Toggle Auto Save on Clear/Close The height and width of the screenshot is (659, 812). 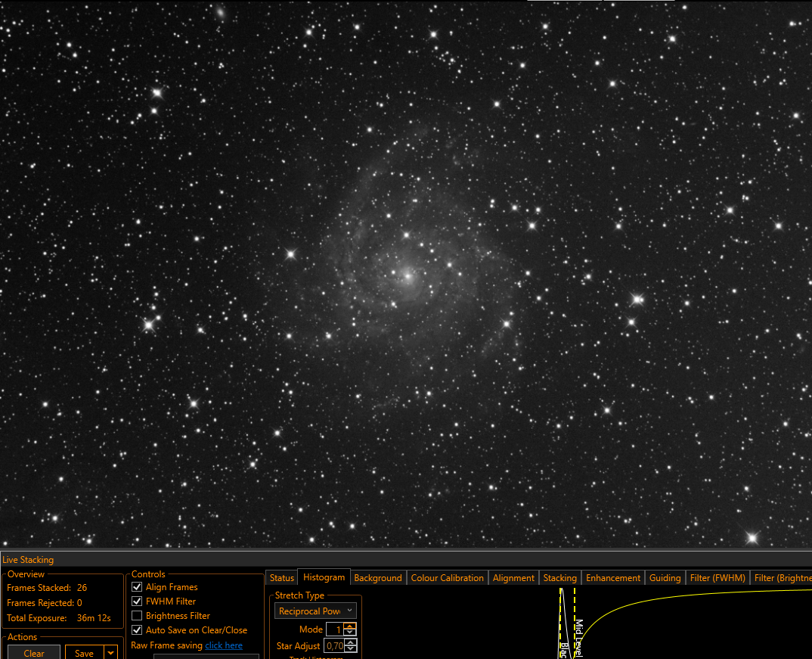click(137, 630)
